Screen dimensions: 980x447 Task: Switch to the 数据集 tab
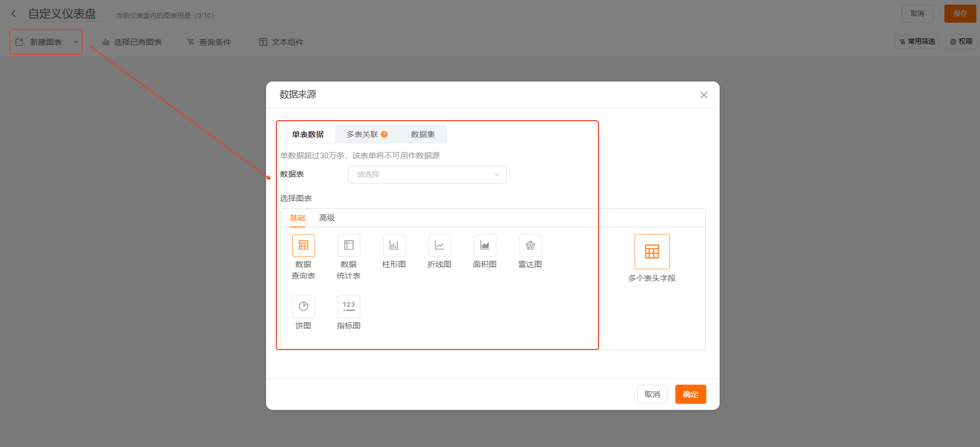click(x=423, y=135)
